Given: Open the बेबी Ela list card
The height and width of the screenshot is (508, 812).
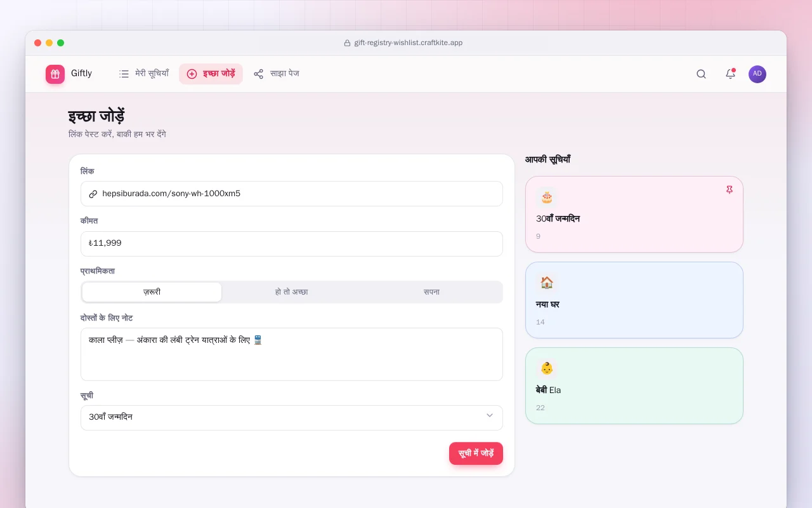Looking at the screenshot, I should [634, 385].
